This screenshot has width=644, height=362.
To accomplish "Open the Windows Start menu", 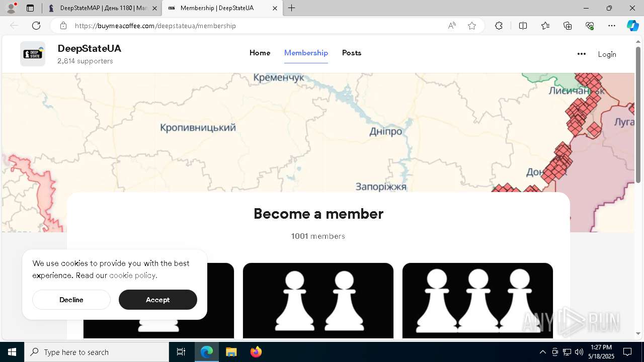I will pyautogui.click(x=12, y=352).
